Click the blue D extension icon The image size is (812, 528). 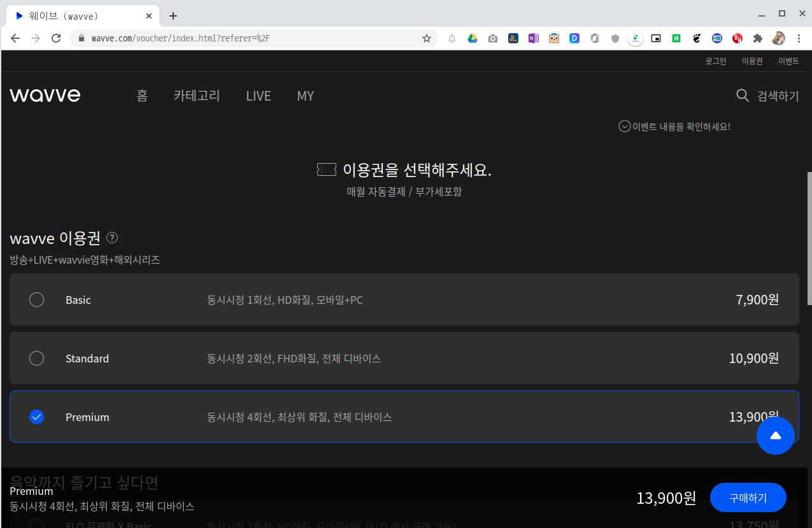pyautogui.click(x=574, y=38)
